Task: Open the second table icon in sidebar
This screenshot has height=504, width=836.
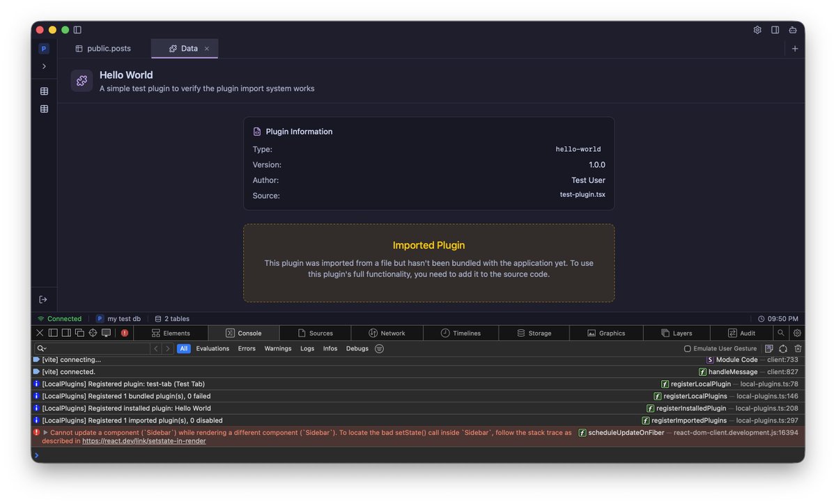Action: pyautogui.click(x=44, y=109)
